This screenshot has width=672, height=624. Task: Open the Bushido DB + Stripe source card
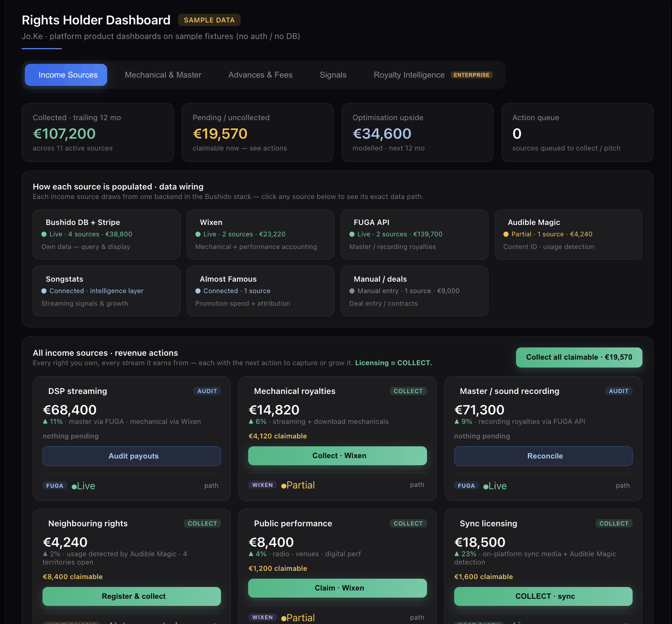coord(106,234)
